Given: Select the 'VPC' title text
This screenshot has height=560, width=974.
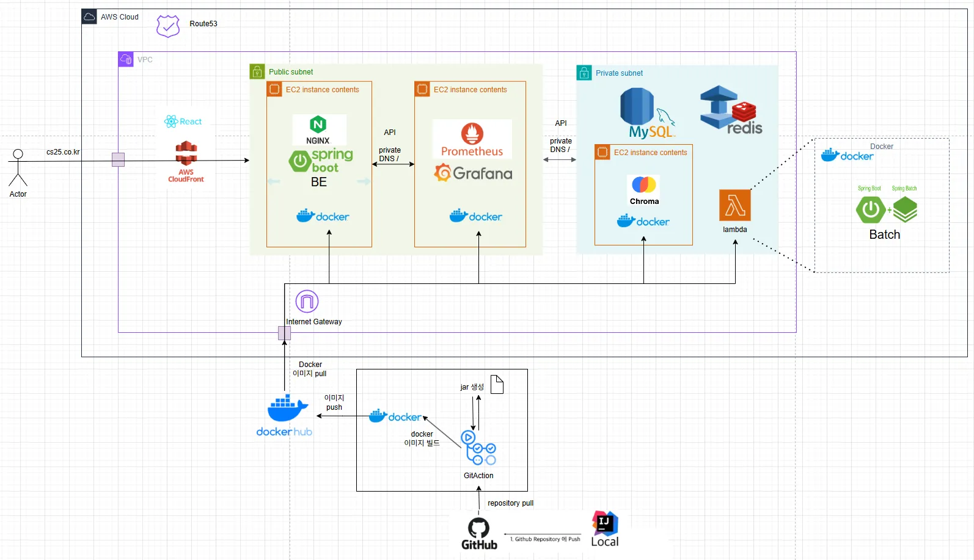Looking at the screenshot, I should point(145,59).
